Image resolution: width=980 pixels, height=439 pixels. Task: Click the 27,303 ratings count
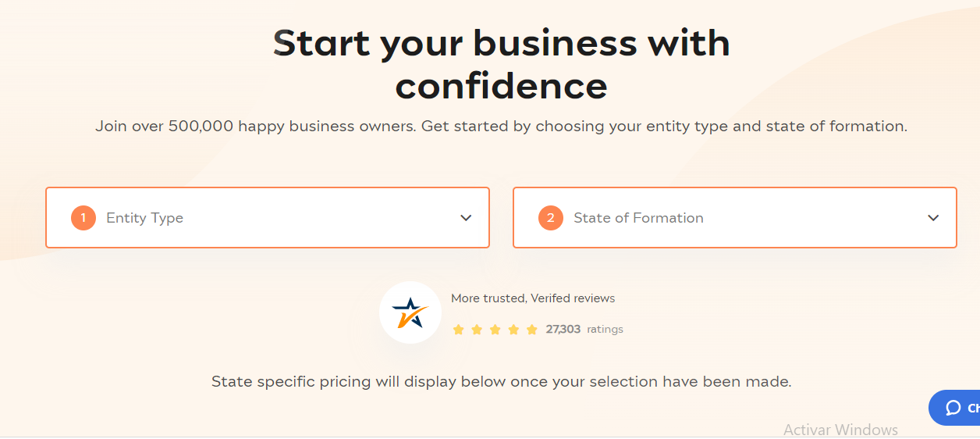584,330
